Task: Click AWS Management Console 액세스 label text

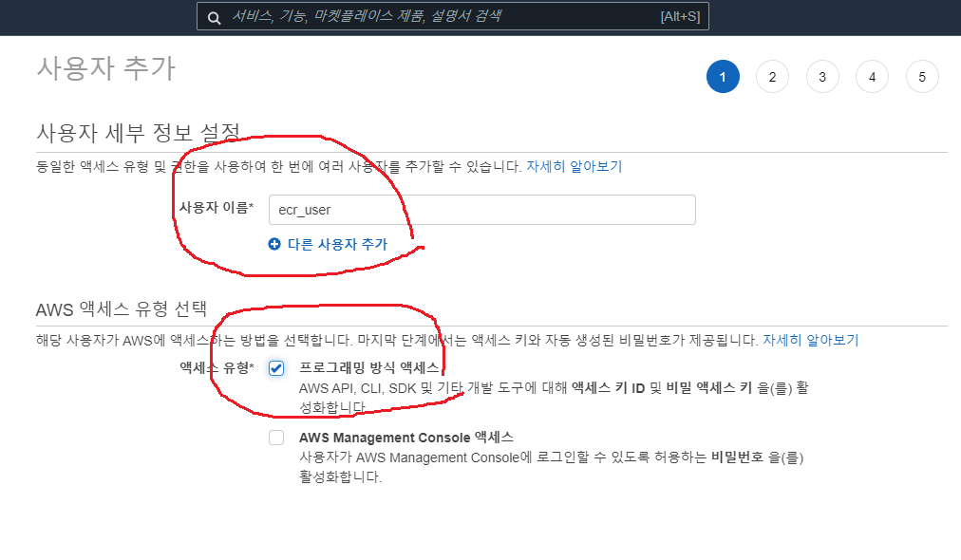Action: pos(405,438)
